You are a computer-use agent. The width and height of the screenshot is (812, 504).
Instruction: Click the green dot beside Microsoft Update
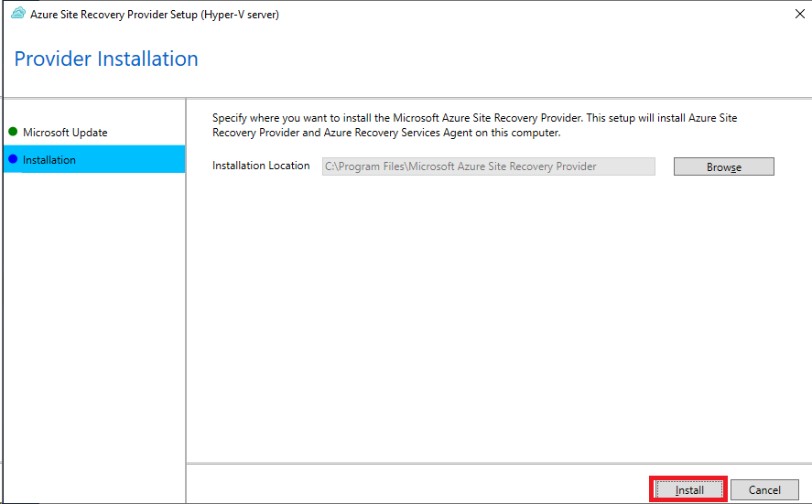click(13, 132)
